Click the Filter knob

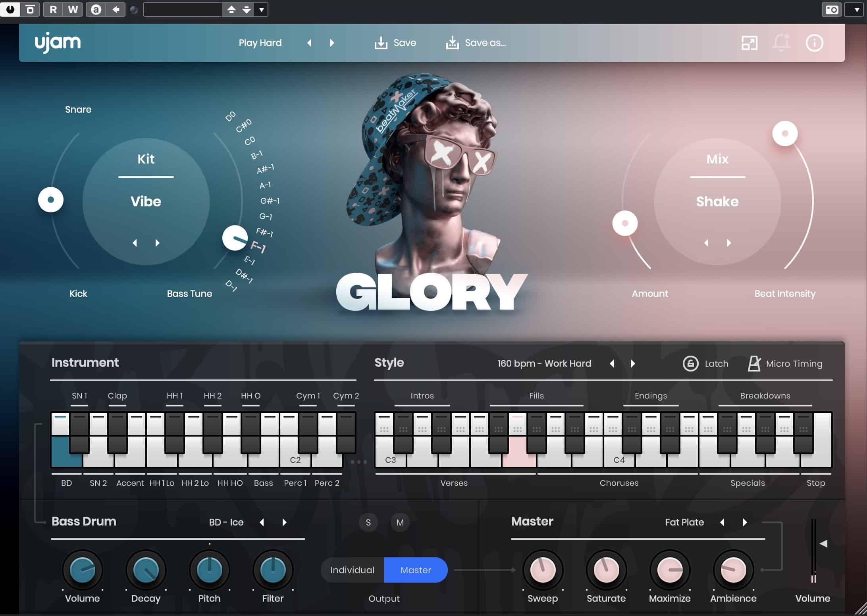tap(273, 570)
